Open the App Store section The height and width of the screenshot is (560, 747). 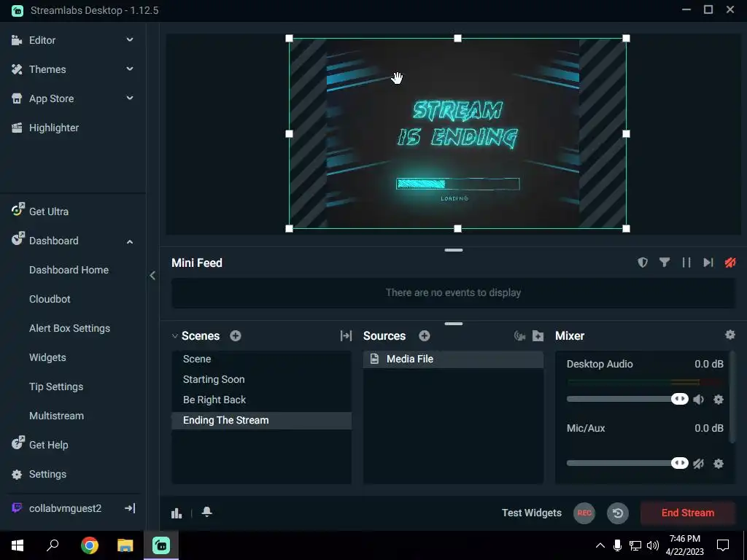(x=51, y=98)
